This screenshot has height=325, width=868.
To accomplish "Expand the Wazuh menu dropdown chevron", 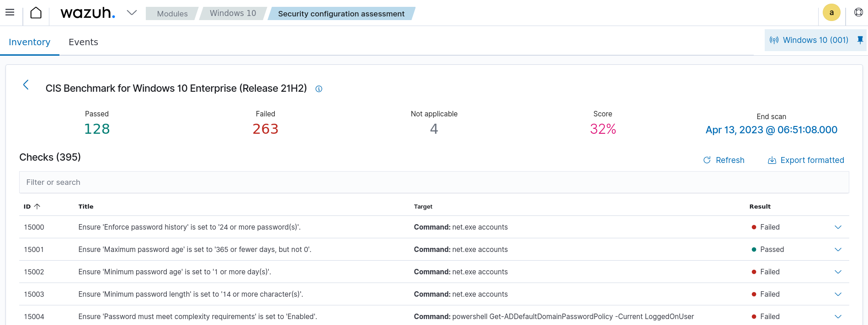I will coord(132,13).
